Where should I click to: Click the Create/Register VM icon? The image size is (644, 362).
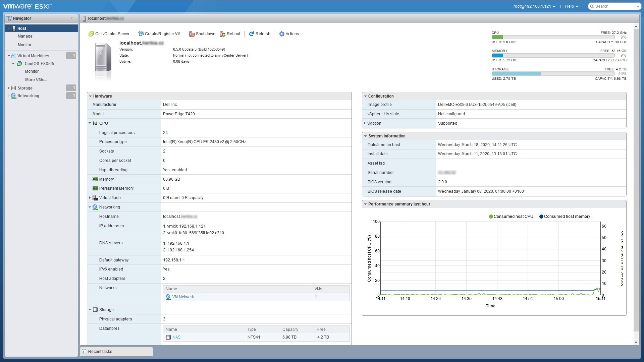141,34
